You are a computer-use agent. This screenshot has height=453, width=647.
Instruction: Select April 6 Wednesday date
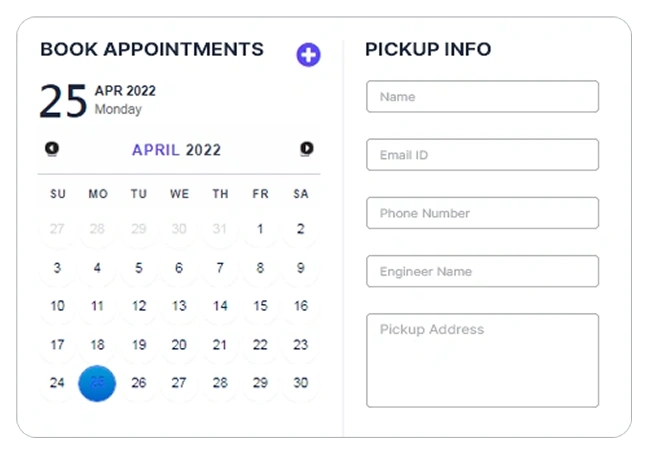[x=179, y=268]
